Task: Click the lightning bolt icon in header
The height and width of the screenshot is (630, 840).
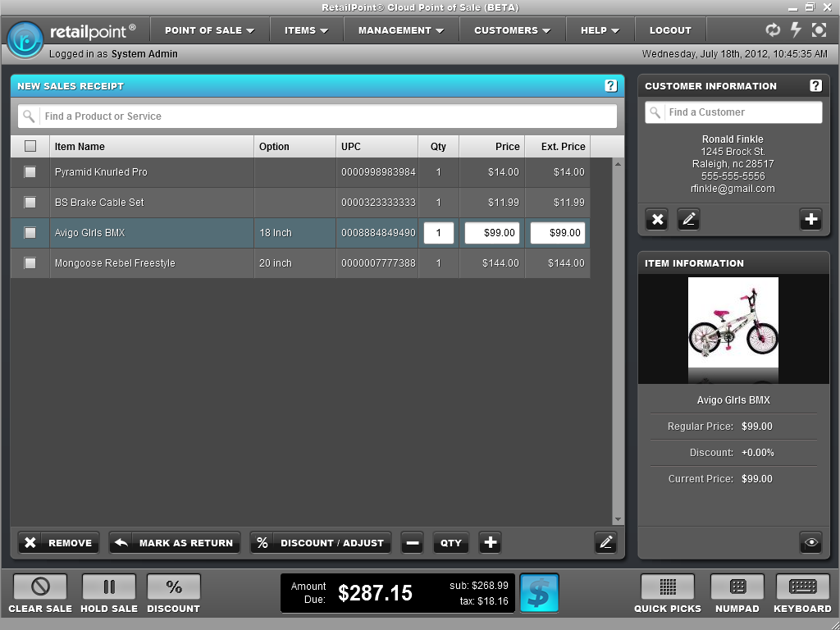Action: click(796, 30)
